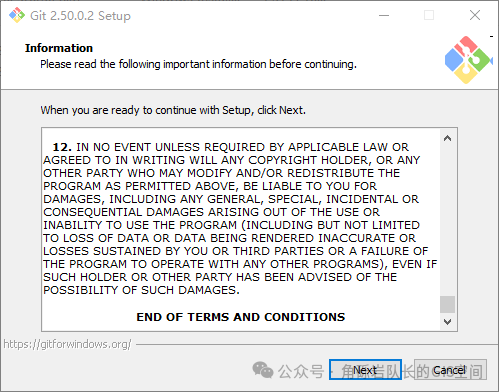
Task: Click the section 12 paragraph number
Action: click(x=62, y=147)
